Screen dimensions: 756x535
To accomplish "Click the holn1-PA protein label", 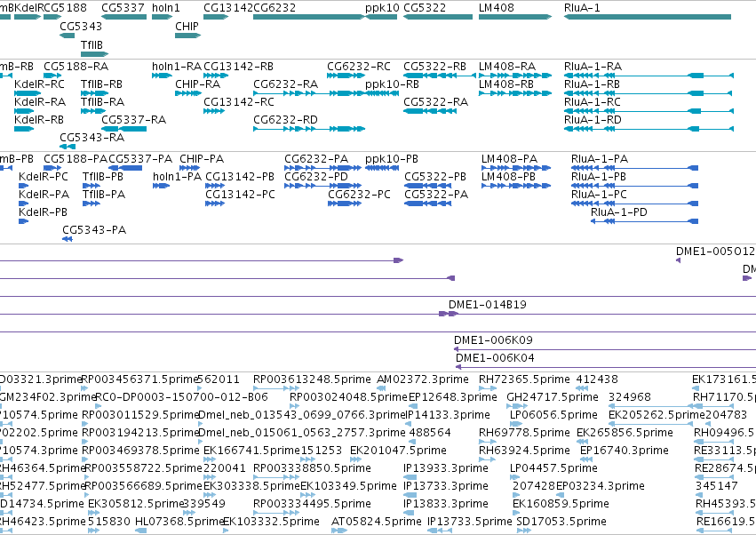I will click(x=177, y=177).
